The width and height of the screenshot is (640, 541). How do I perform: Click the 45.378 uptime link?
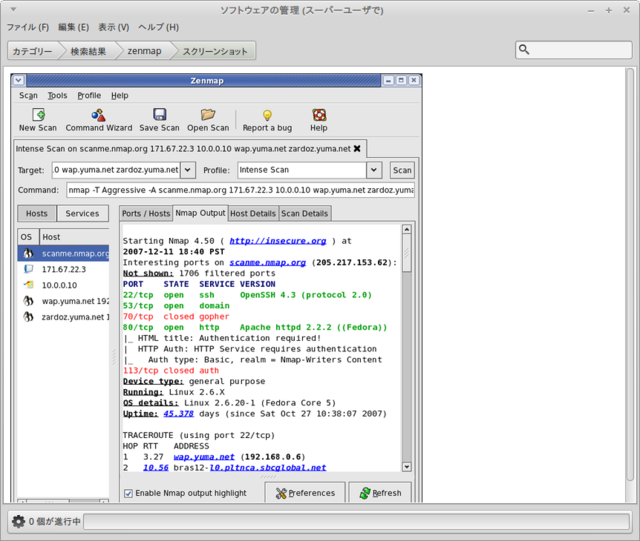pyautogui.click(x=178, y=414)
